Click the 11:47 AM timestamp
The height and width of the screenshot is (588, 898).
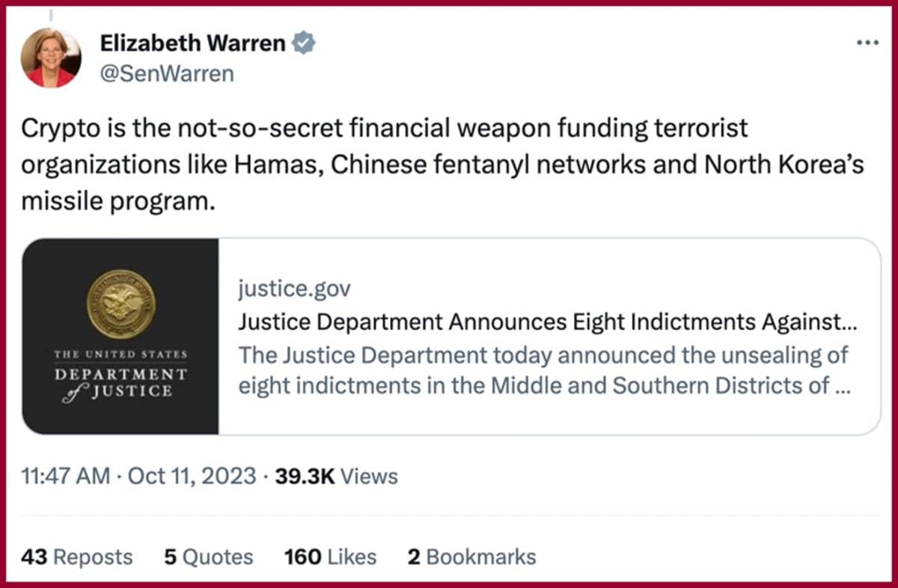pos(66,477)
